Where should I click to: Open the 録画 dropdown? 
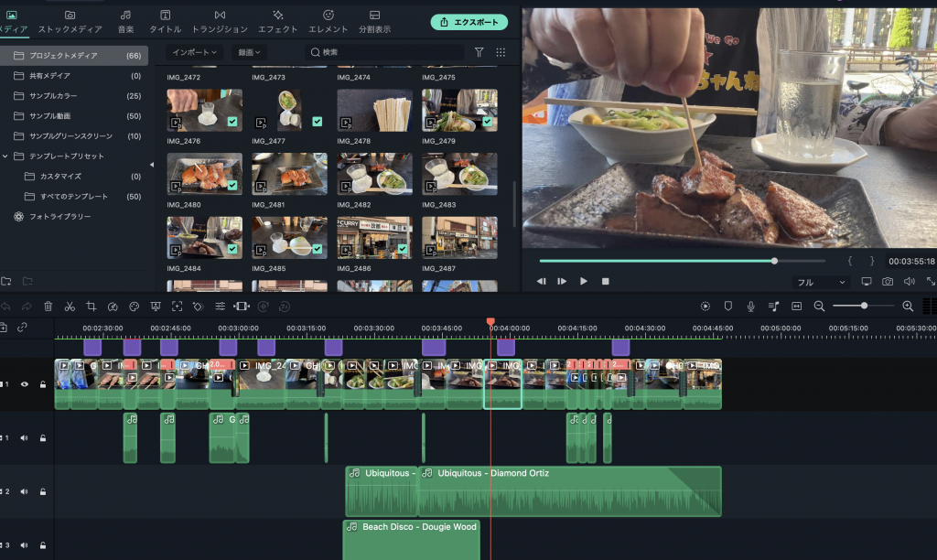[x=249, y=52]
